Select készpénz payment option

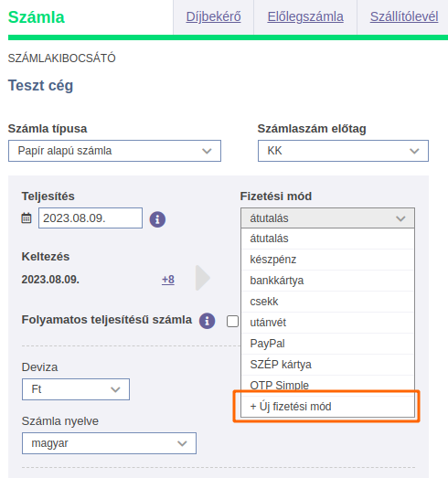coord(327,260)
